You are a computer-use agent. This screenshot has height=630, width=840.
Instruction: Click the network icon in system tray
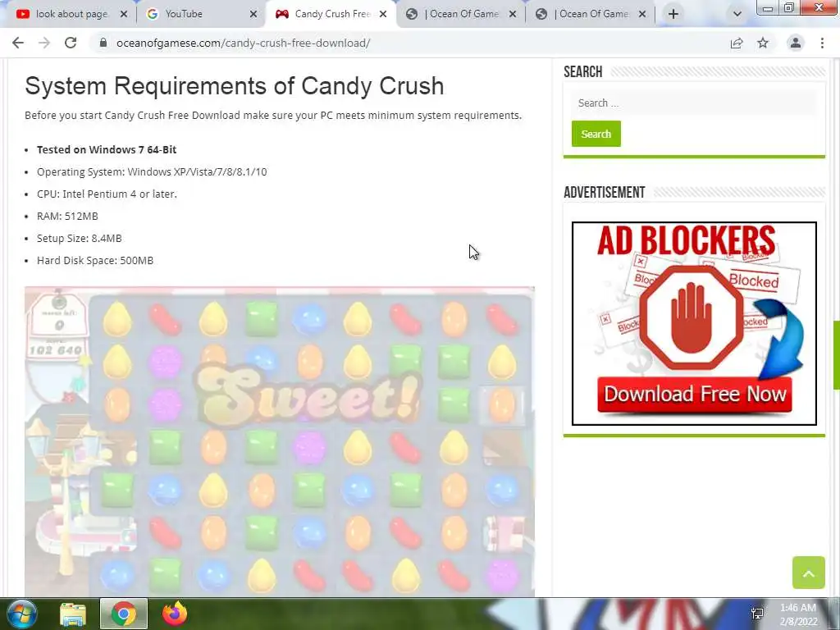tap(757, 614)
